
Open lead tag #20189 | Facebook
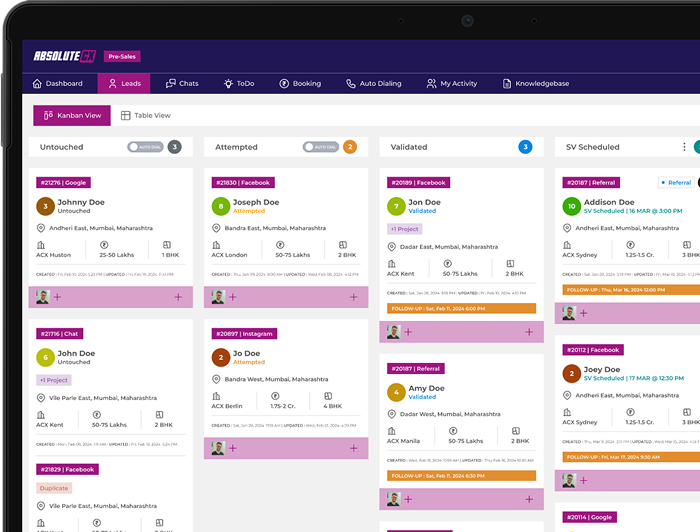pos(418,183)
